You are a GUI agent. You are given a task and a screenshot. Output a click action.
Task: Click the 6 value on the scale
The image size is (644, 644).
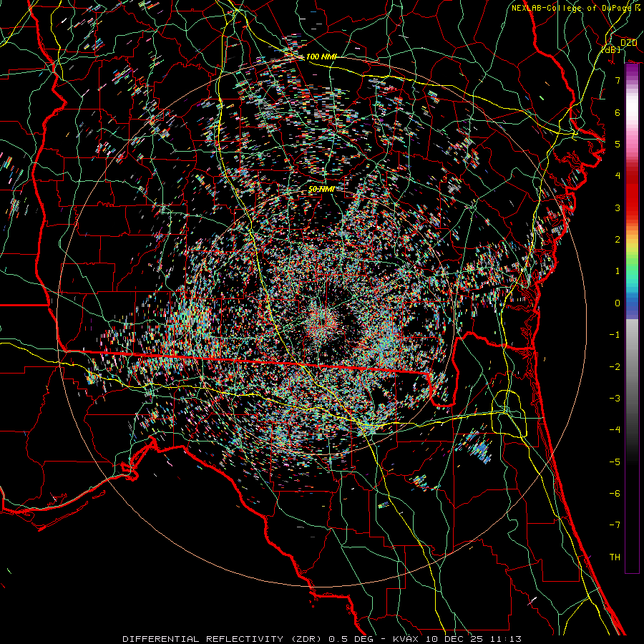[x=618, y=112]
